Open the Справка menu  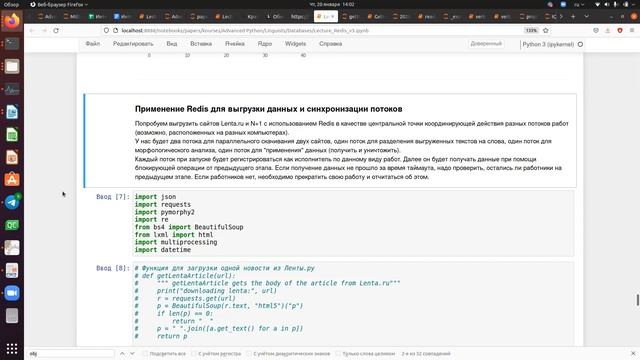(331, 44)
